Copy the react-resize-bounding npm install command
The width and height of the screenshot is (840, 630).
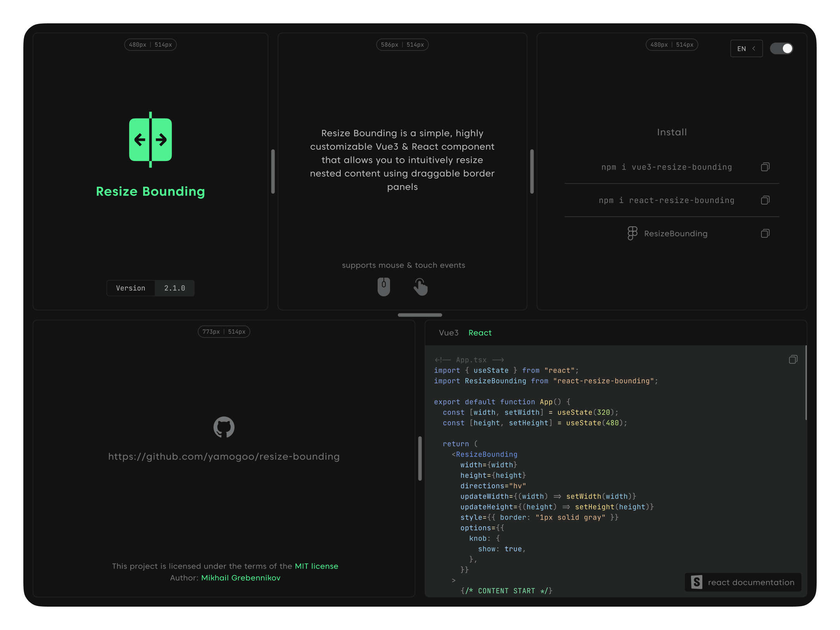[x=765, y=200]
